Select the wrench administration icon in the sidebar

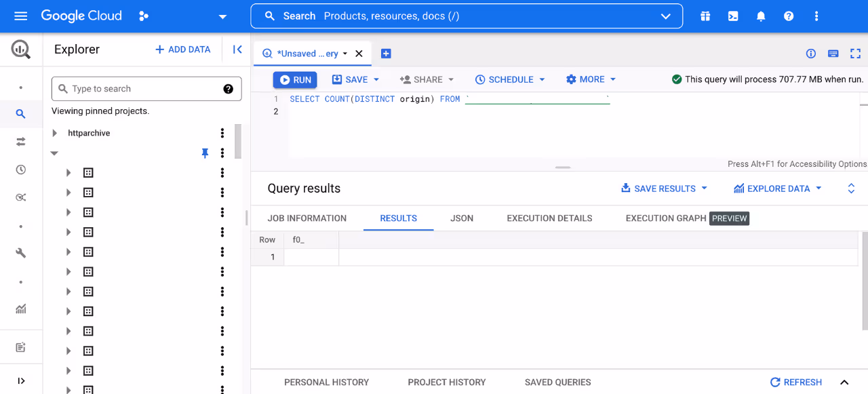(x=20, y=252)
